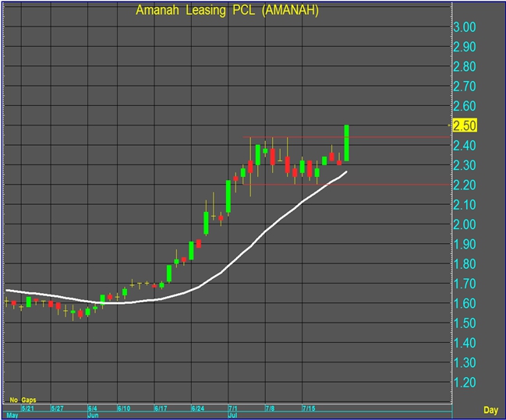
Task: Click the 2.20 price axis label
Action: (465, 185)
